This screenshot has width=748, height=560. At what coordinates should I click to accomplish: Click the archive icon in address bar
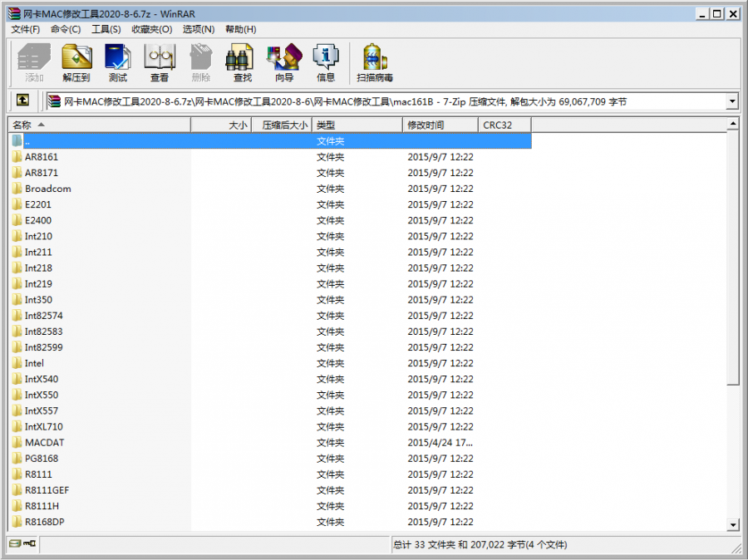(54, 101)
